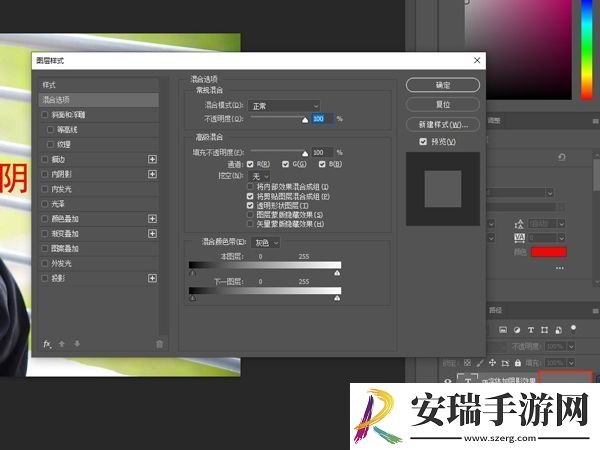Click the red text color swatch
The height and width of the screenshot is (450, 600).
(549, 252)
